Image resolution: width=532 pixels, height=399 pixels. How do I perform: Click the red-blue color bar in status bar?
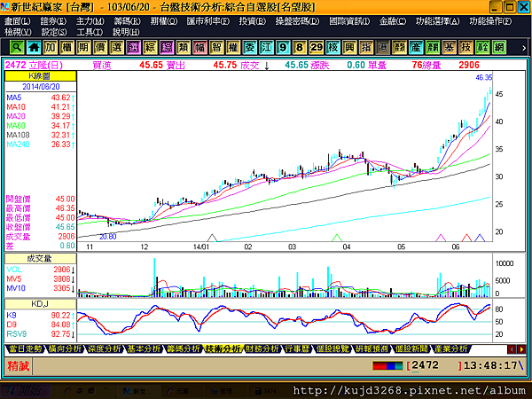(x=387, y=365)
